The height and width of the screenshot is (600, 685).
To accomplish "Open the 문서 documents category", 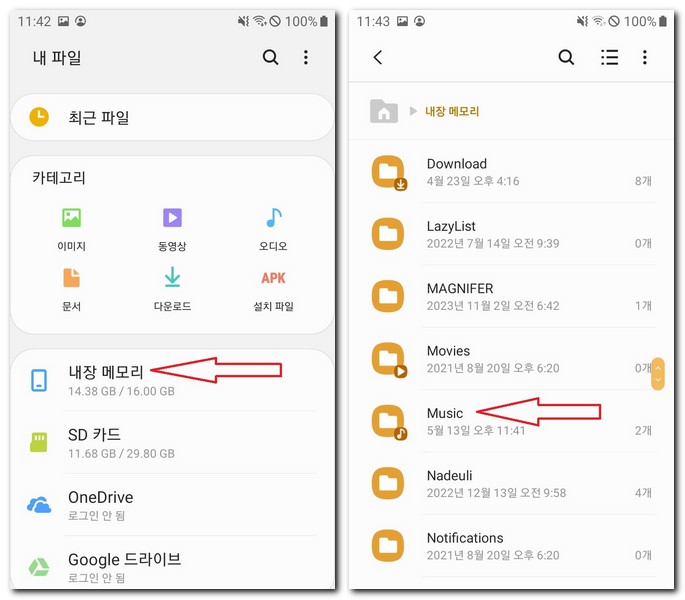I will point(71,289).
